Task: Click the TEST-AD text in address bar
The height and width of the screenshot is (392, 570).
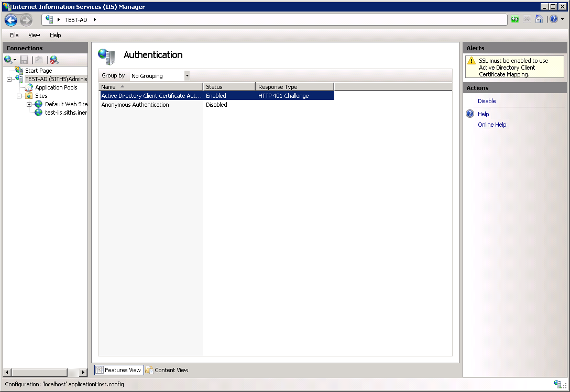Action: click(x=76, y=20)
